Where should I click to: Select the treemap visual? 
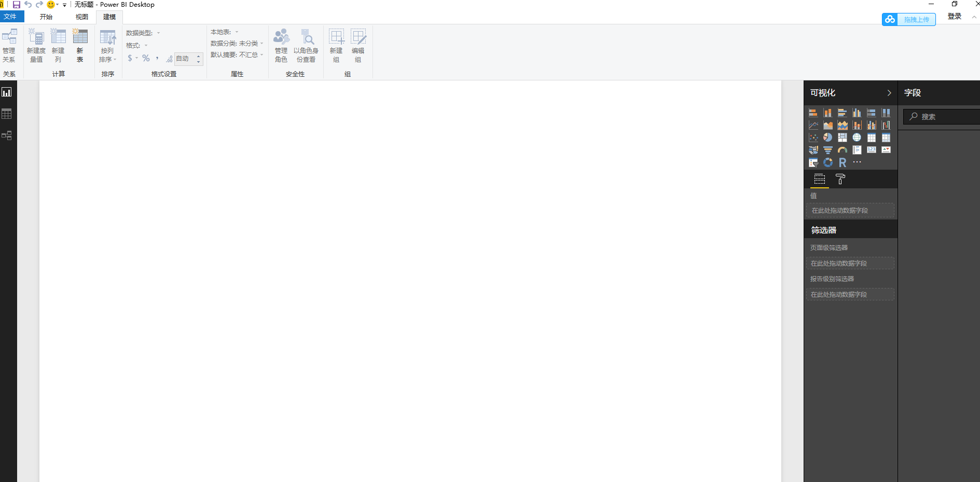pyautogui.click(x=843, y=137)
